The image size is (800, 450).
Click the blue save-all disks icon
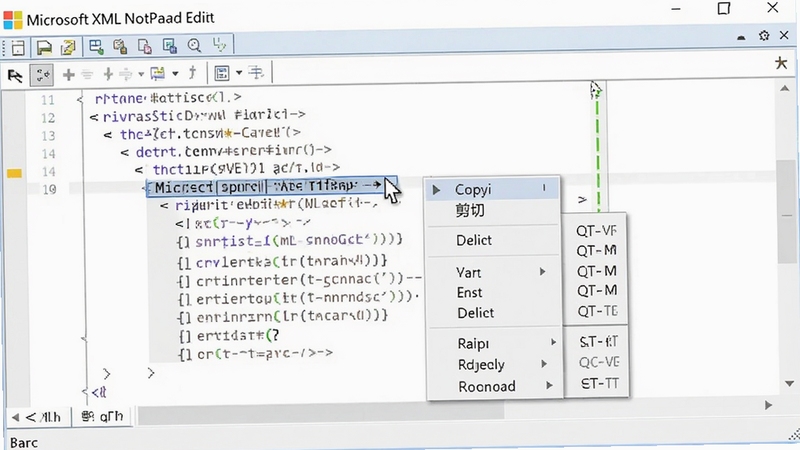point(169,46)
